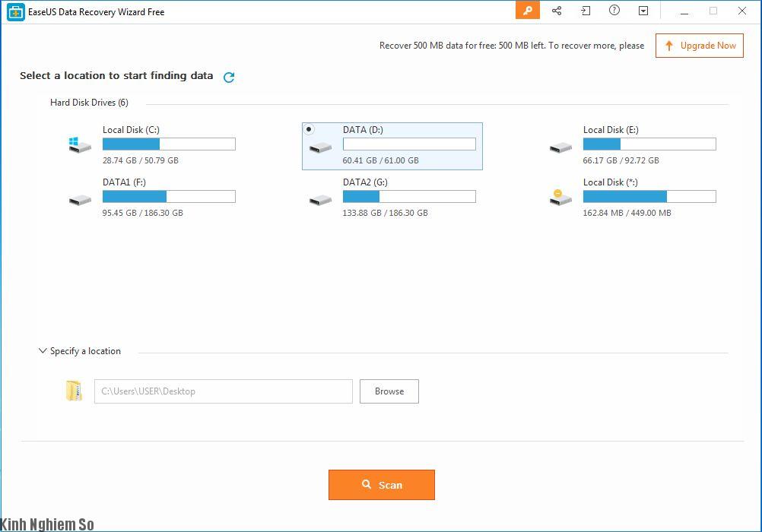Start the Scan button
This screenshot has width=762, height=532.
(382, 484)
